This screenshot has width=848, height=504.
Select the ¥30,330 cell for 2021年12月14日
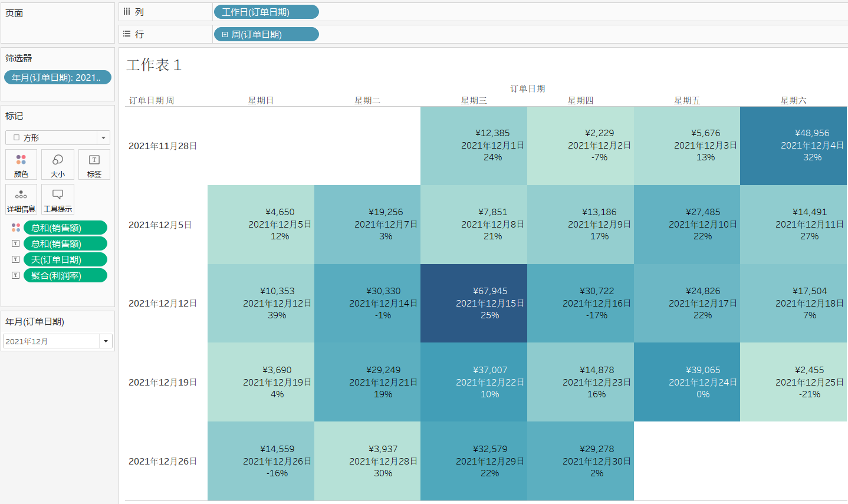point(367,303)
